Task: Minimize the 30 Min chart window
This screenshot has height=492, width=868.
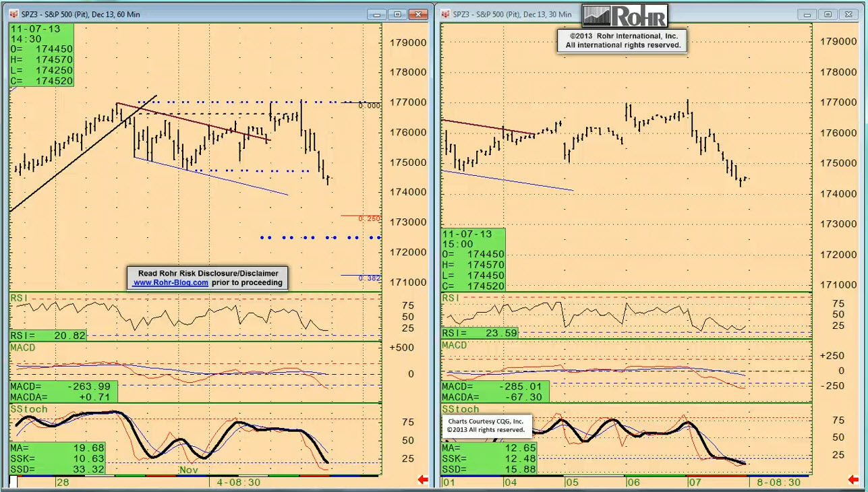Action: [807, 14]
